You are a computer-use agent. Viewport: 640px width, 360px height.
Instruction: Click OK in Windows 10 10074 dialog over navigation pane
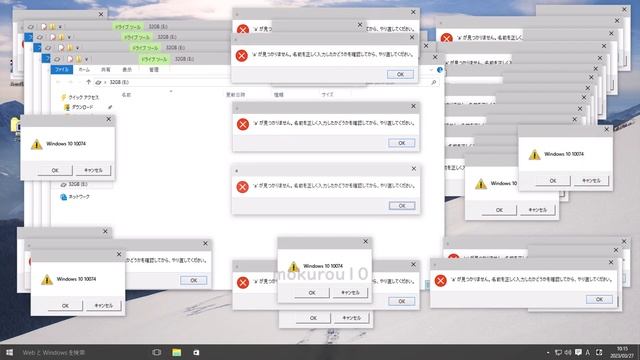55,170
